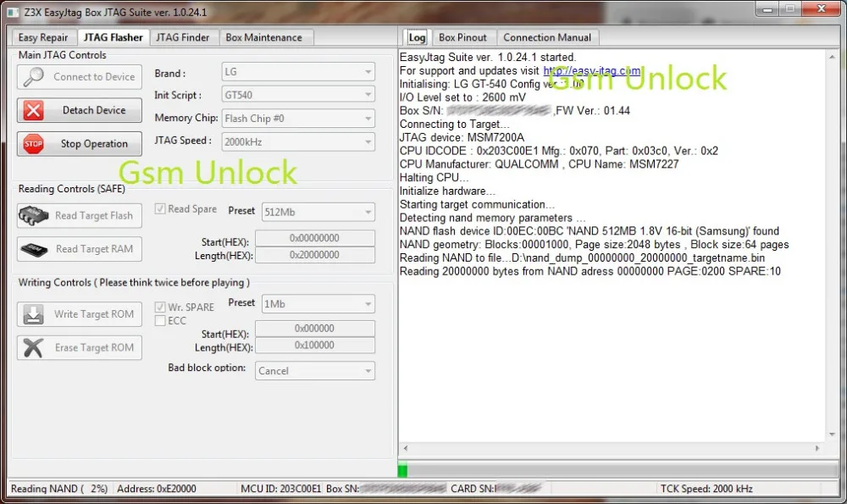
Task: Click status text 'TCK Speed: 2000 kHz'
Action: click(706, 489)
